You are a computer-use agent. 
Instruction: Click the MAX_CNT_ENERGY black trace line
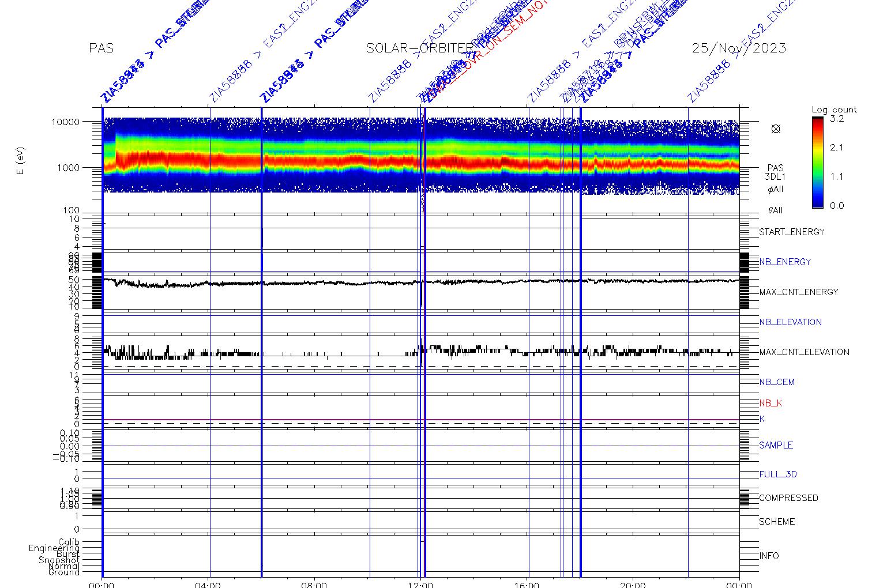[x=421, y=282]
